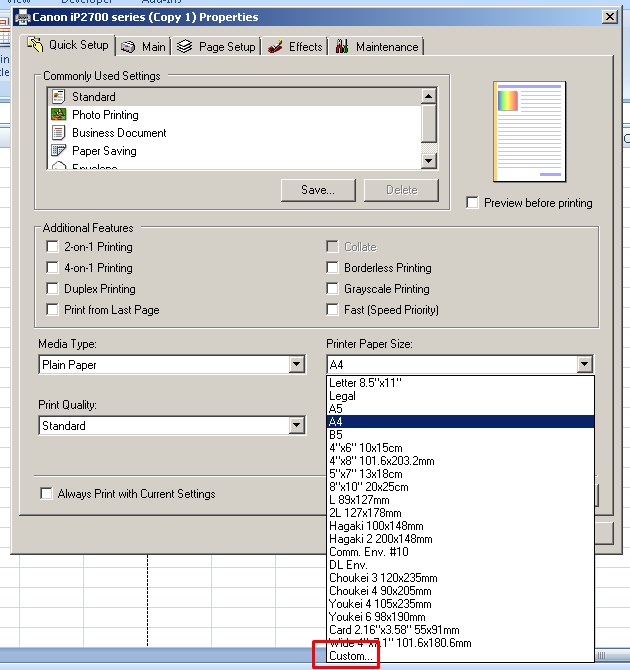Choose Comm. Env. #10 paper size
The width and height of the screenshot is (630, 670).
click(x=460, y=552)
